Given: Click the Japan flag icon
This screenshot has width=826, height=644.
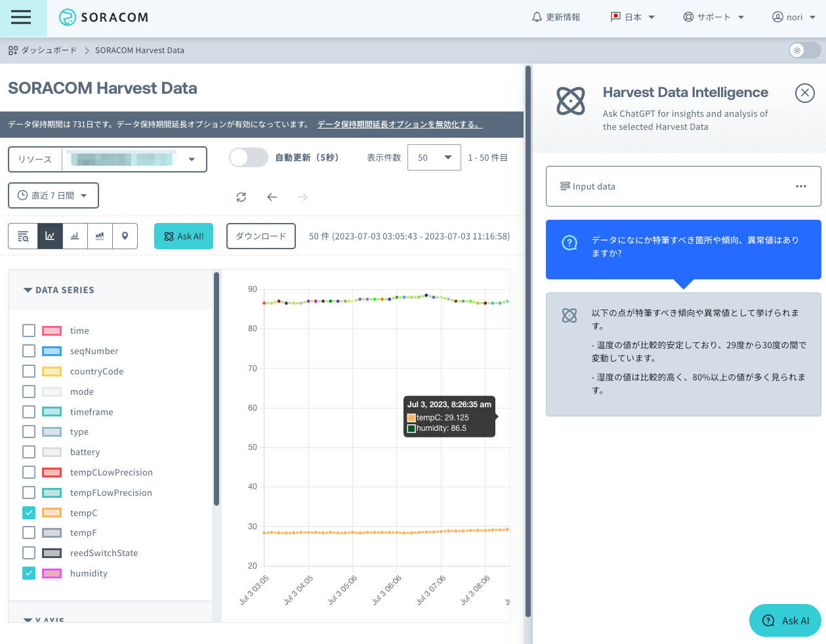Looking at the screenshot, I should [615, 16].
